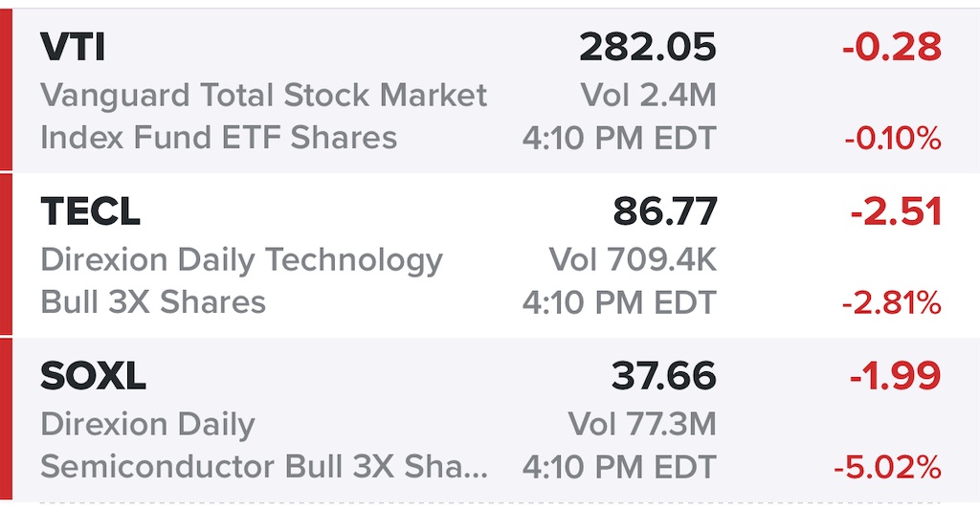Tap SOXL price change -1.99
This screenshot has height=509, width=980.
coord(896,375)
